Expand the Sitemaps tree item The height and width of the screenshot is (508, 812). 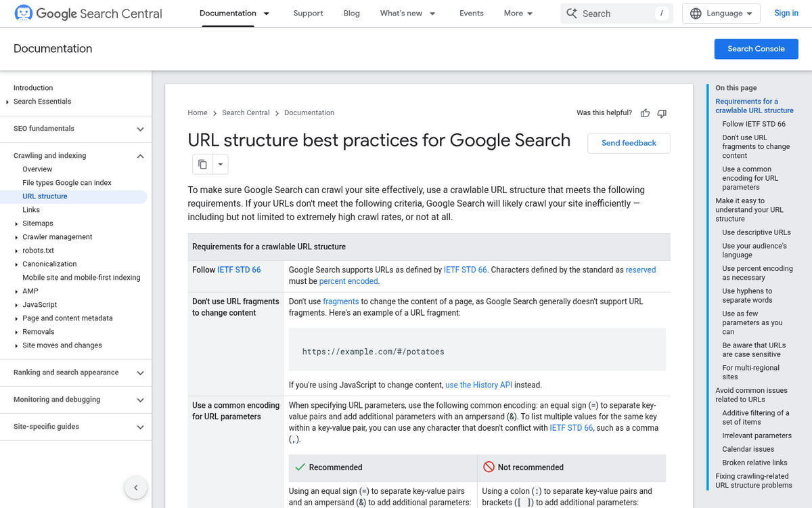[x=16, y=224]
